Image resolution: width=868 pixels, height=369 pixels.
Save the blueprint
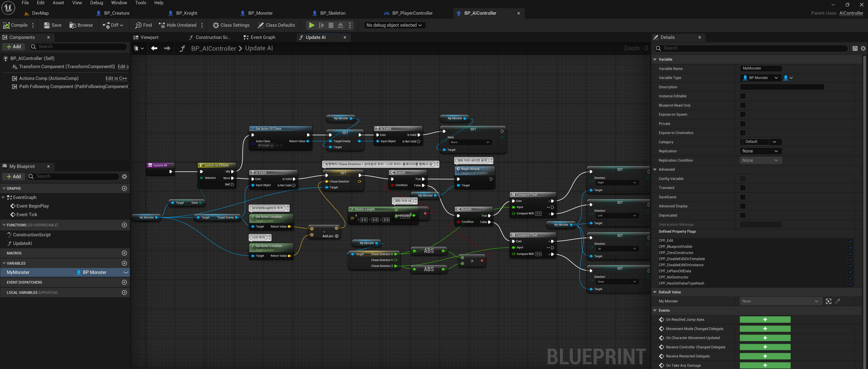click(x=53, y=25)
